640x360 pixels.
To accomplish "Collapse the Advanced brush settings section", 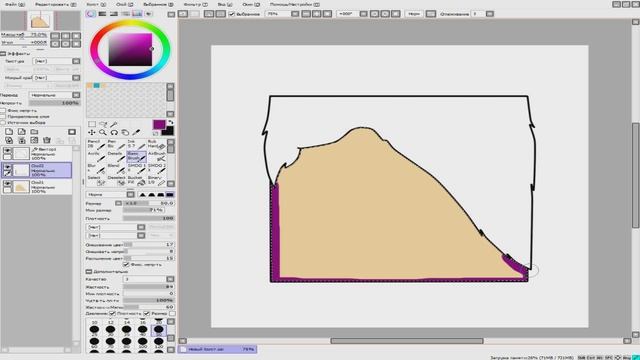I will [x=89, y=271].
